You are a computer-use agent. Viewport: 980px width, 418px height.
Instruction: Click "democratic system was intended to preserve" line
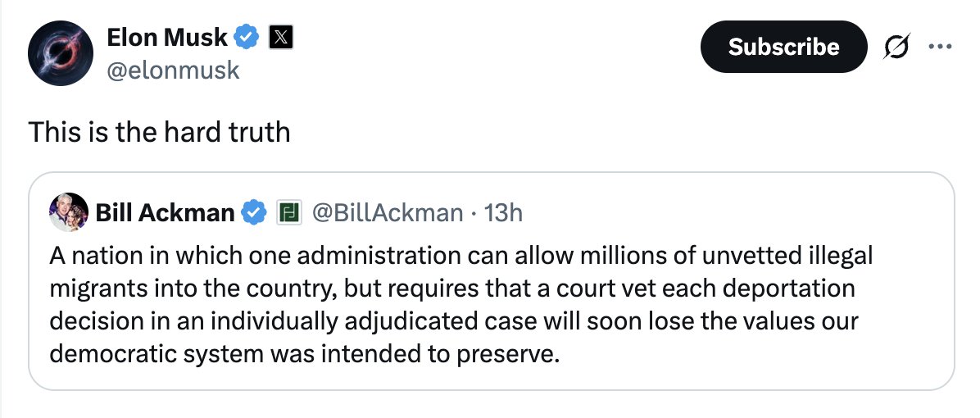tap(303, 354)
